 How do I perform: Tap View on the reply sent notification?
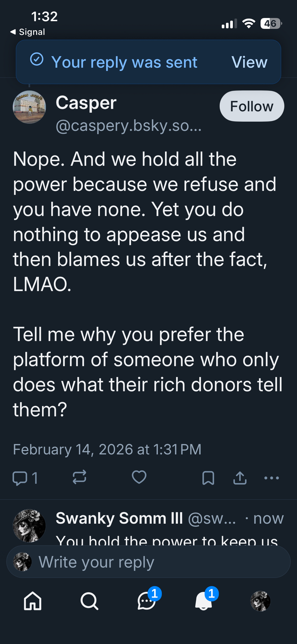click(x=249, y=62)
